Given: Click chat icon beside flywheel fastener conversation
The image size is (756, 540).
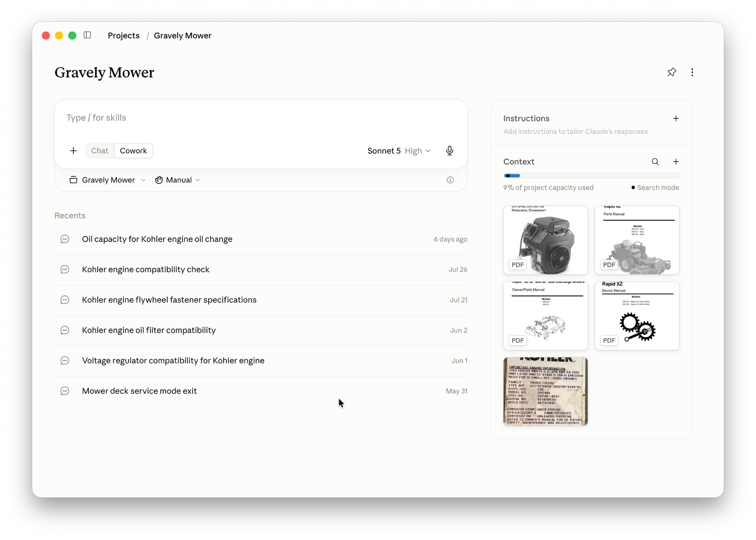Looking at the screenshot, I should (65, 300).
